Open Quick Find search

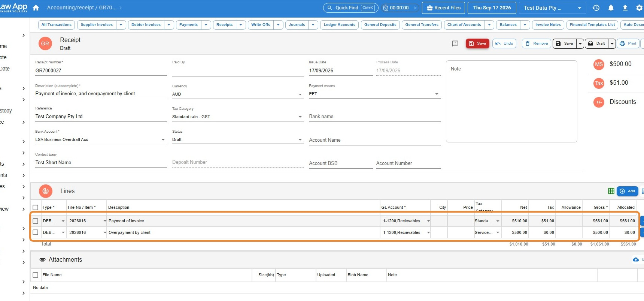(x=351, y=8)
